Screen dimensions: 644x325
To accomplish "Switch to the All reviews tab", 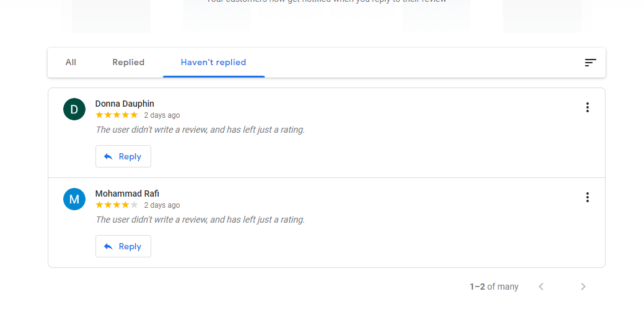I will tap(71, 63).
